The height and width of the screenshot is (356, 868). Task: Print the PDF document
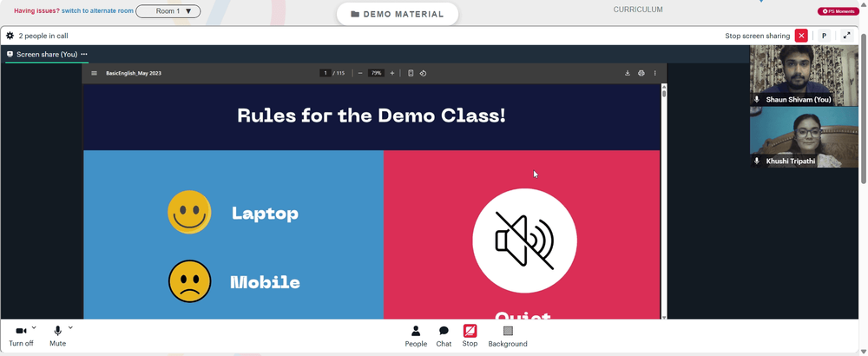641,73
